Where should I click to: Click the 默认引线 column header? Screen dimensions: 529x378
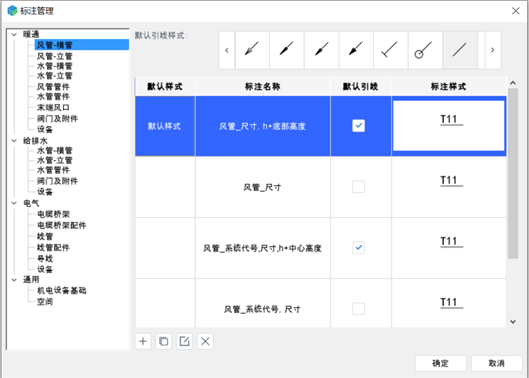click(361, 86)
